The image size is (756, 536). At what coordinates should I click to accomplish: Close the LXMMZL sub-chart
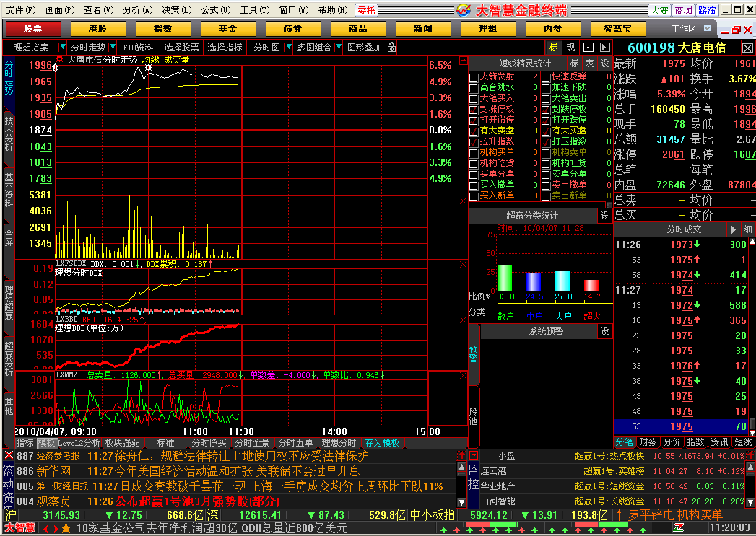pyautogui.click(x=463, y=375)
